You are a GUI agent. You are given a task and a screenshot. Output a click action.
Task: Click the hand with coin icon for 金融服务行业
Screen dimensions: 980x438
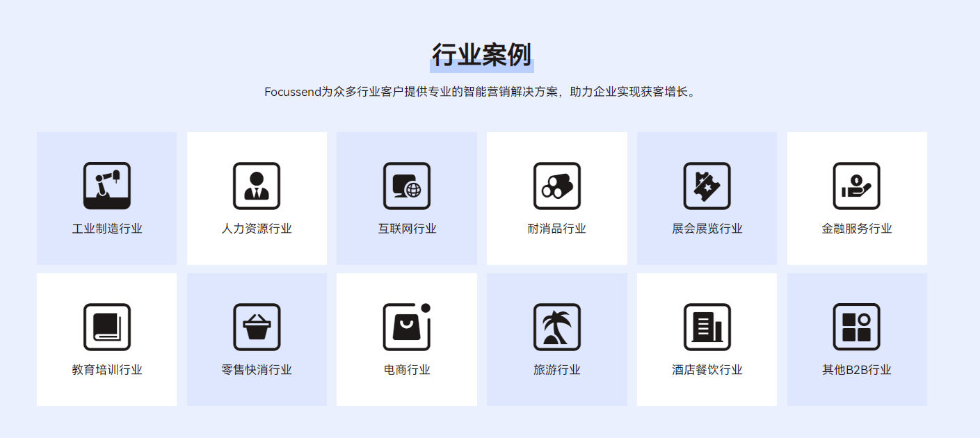(857, 186)
